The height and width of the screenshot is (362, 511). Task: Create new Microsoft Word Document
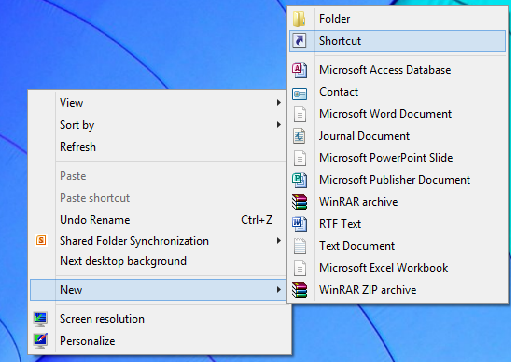coord(397,114)
